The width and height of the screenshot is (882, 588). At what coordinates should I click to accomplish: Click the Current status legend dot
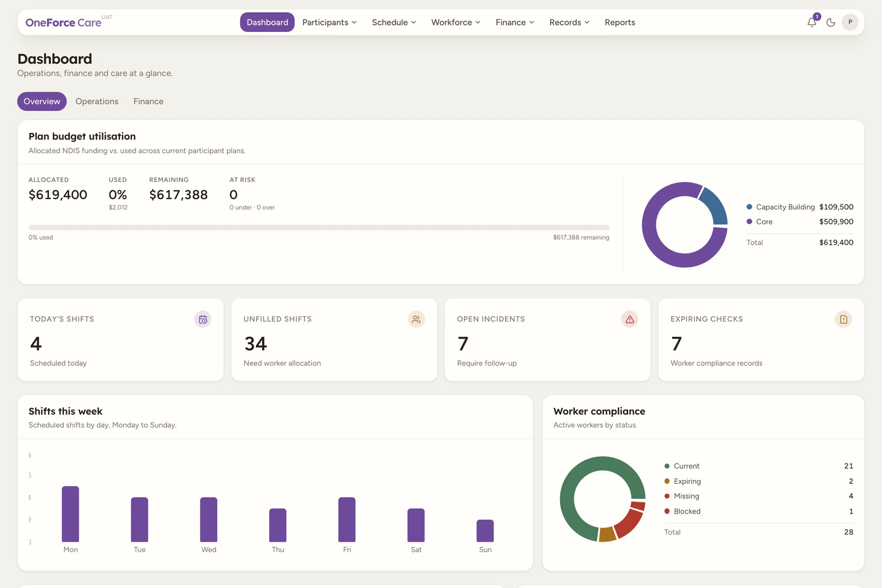[x=667, y=466]
